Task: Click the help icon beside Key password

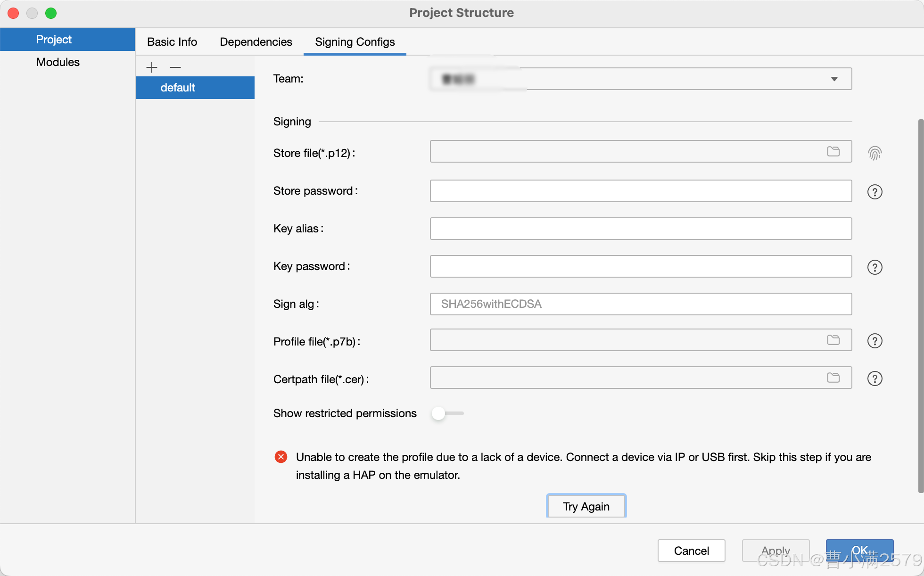Action: 874,267
